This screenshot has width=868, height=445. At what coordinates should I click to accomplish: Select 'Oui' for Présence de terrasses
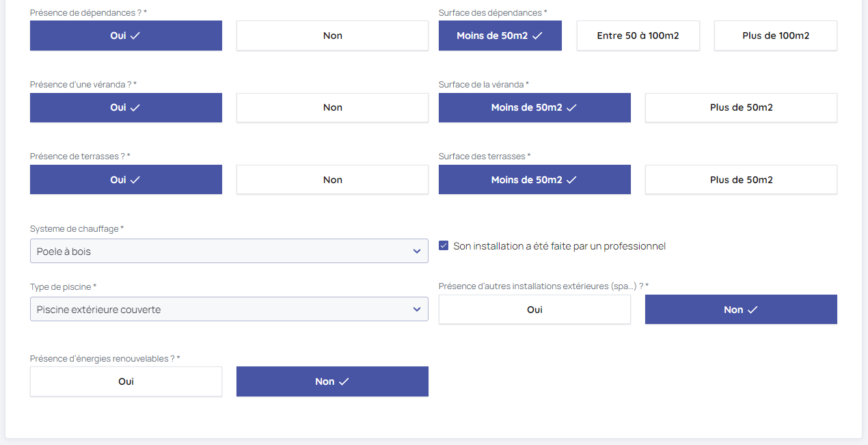(x=126, y=180)
